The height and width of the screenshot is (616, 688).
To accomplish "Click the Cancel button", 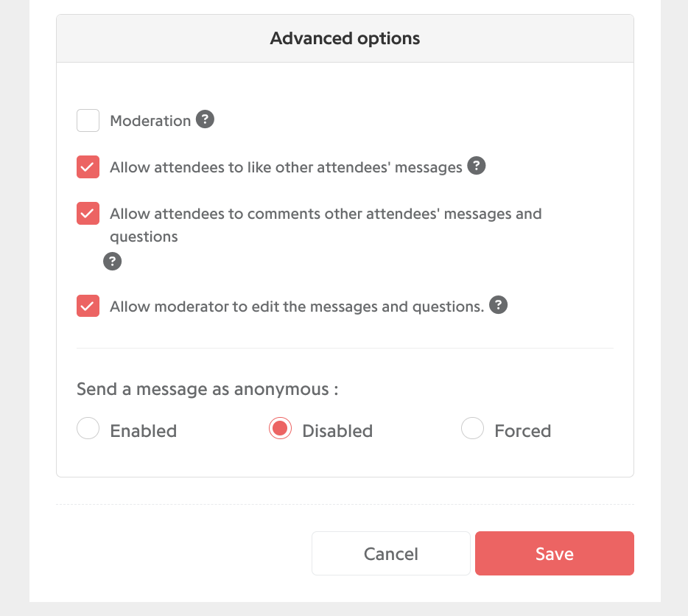I will point(391,553).
